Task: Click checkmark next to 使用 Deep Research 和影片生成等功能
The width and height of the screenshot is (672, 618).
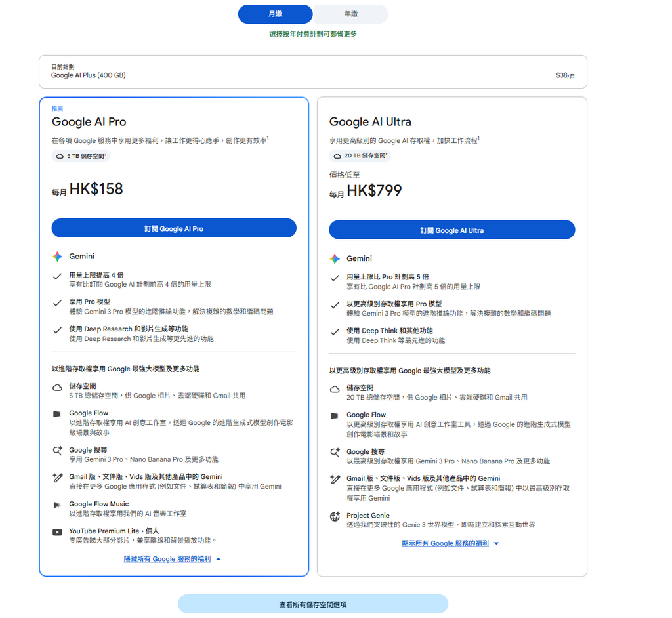Action: [57, 330]
